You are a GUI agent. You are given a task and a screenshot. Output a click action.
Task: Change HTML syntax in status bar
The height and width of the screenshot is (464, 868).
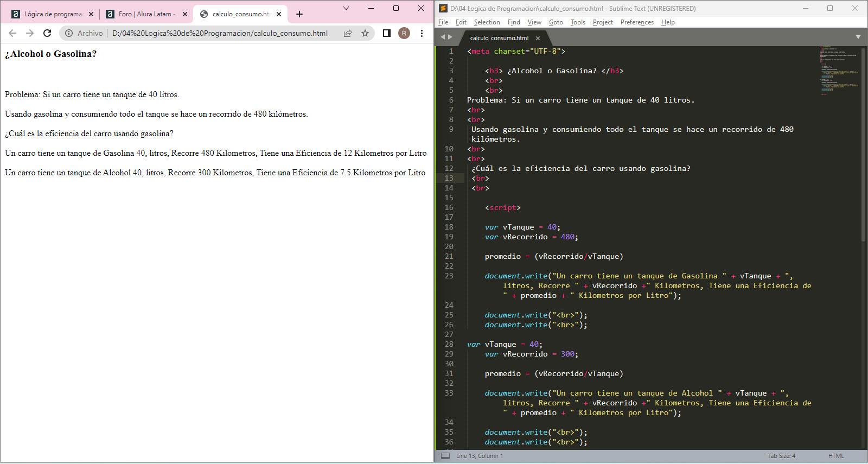coord(836,456)
